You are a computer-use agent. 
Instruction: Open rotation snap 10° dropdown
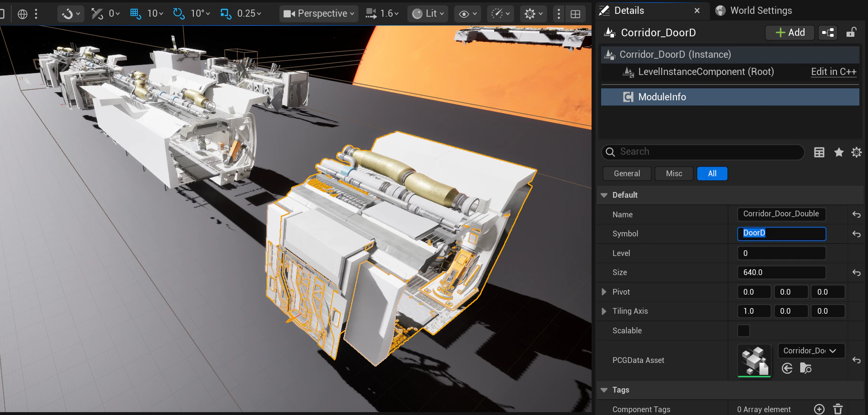click(x=200, y=14)
